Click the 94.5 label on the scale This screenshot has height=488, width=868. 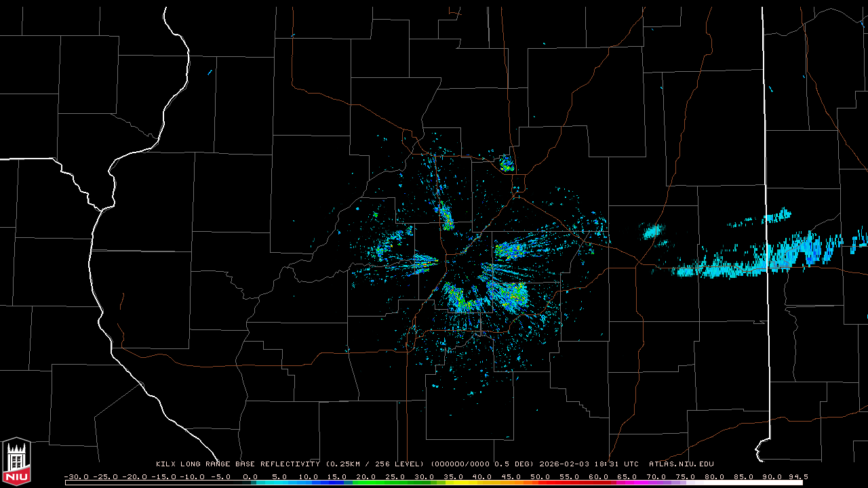(x=797, y=476)
